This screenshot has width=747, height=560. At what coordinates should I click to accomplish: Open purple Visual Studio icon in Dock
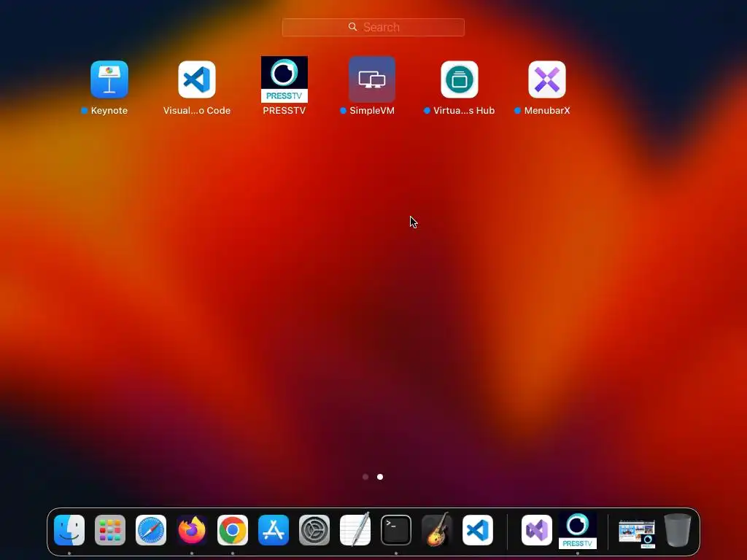pos(537,530)
